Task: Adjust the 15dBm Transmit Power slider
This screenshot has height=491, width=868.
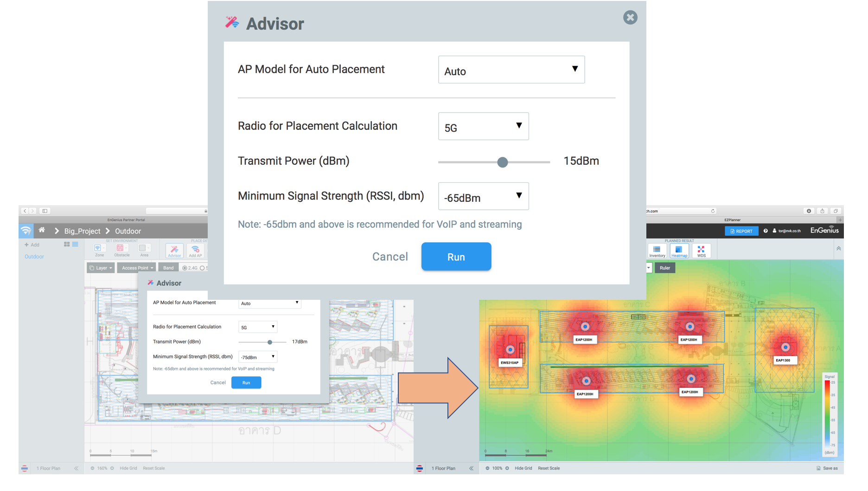Action: (503, 162)
